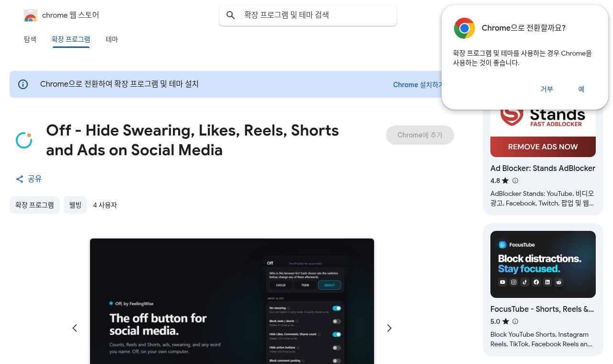This screenshot has width=613, height=364.
Task: Open rating info icon next to 5.0
Action: coord(515,321)
